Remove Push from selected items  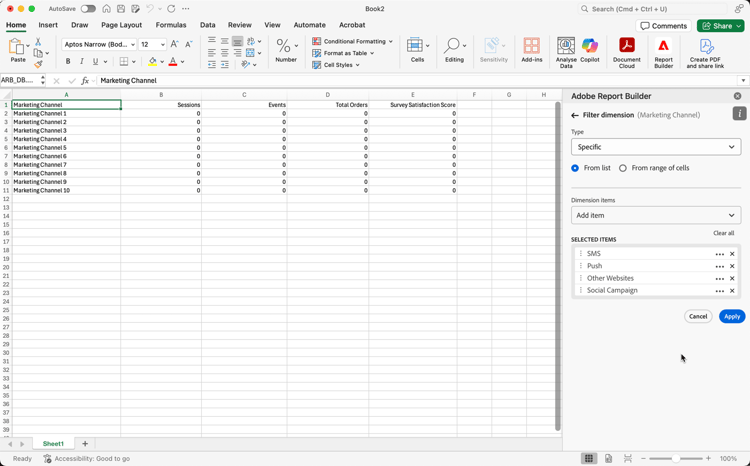click(732, 266)
